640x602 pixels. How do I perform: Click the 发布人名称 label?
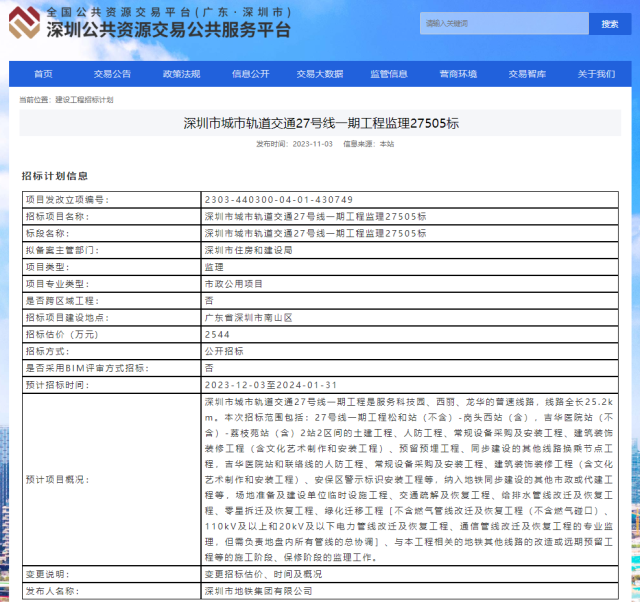(x=52, y=591)
